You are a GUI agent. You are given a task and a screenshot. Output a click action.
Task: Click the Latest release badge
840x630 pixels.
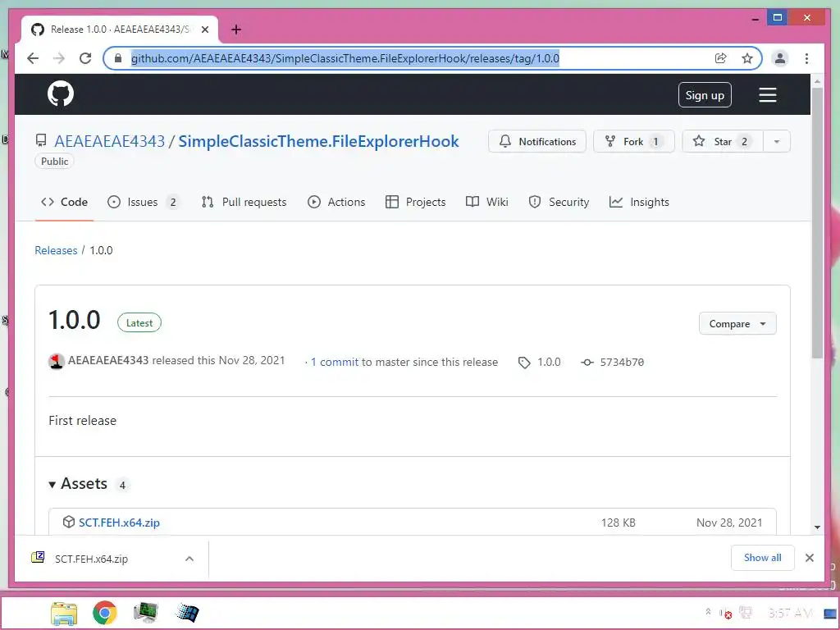139,322
